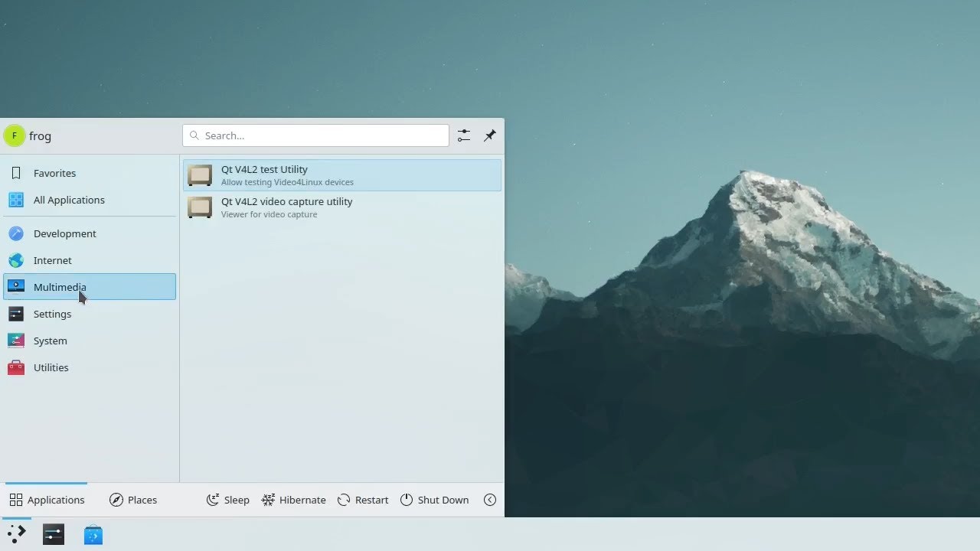
Task: Click the All Applications grid icon
Action: point(16,200)
